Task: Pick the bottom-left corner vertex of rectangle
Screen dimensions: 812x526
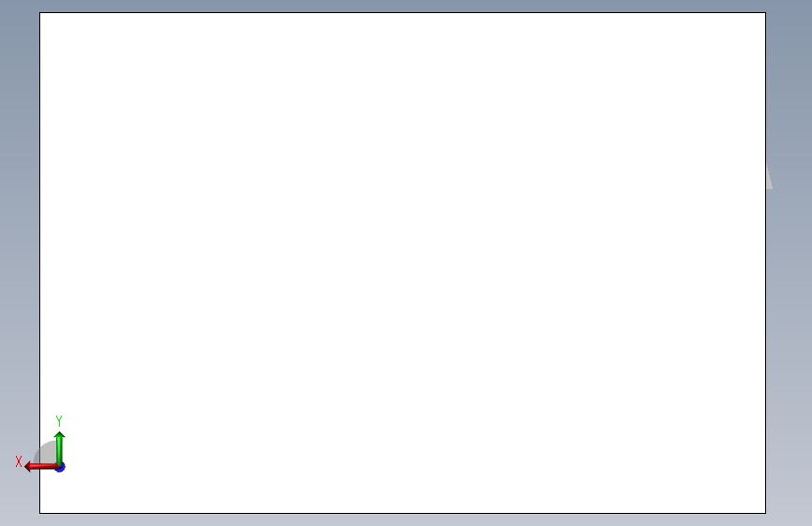Action: pyautogui.click(x=40, y=514)
